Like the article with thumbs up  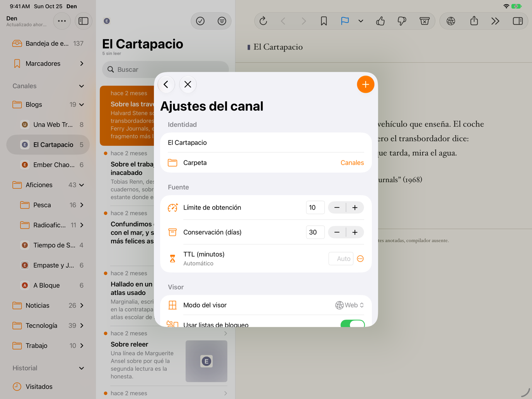[380, 21]
